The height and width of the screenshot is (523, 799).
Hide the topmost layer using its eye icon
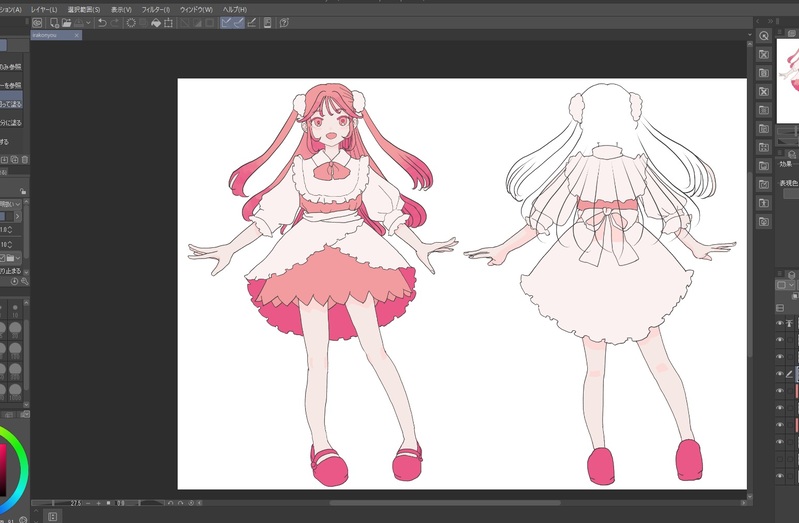point(780,324)
